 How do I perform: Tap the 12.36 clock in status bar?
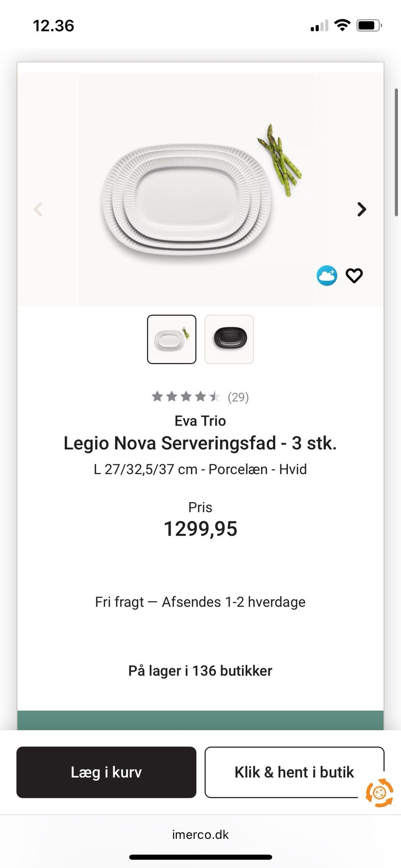53,26
